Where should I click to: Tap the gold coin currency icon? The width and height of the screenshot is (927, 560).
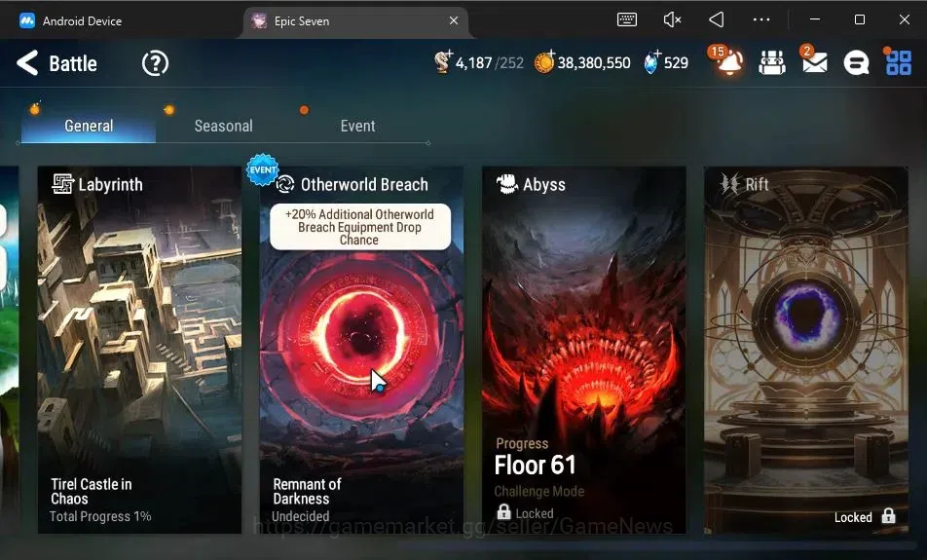(x=544, y=61)
